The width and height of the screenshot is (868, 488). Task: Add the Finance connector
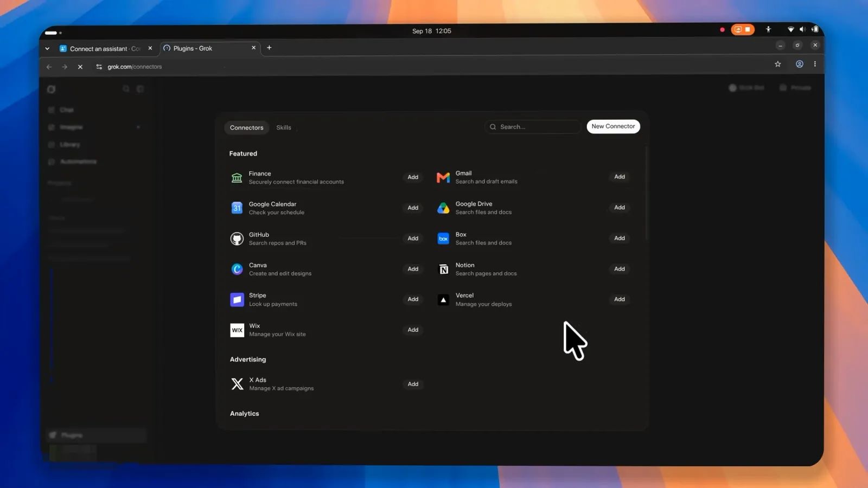click(x=413, y=177)
